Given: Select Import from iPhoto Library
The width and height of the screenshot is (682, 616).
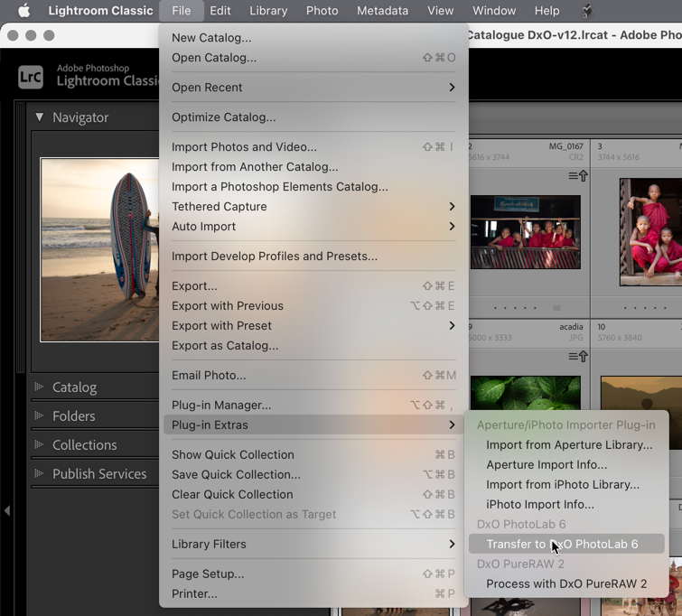Looking at the screenshot, I should 566,485.
